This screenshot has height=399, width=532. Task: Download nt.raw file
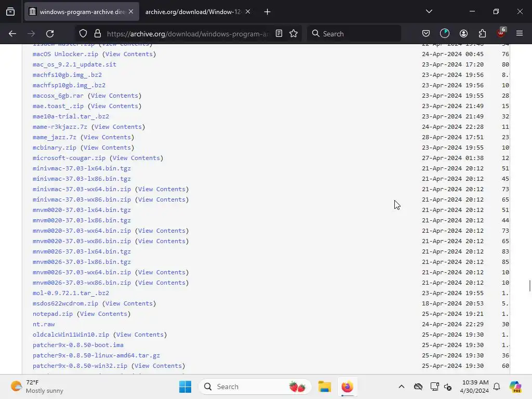click(x=44, y=324)
